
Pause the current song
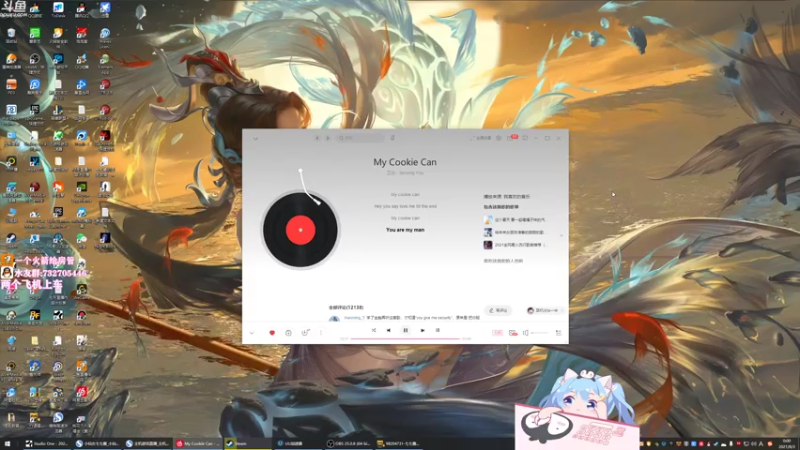tap(406, 331)
